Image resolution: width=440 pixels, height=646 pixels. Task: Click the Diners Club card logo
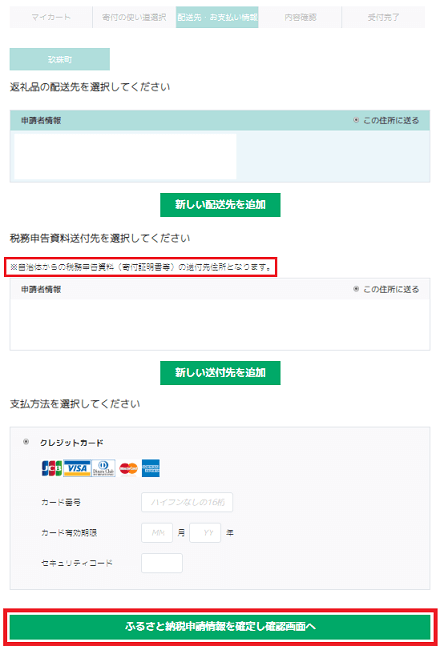[x=103, y=468]
